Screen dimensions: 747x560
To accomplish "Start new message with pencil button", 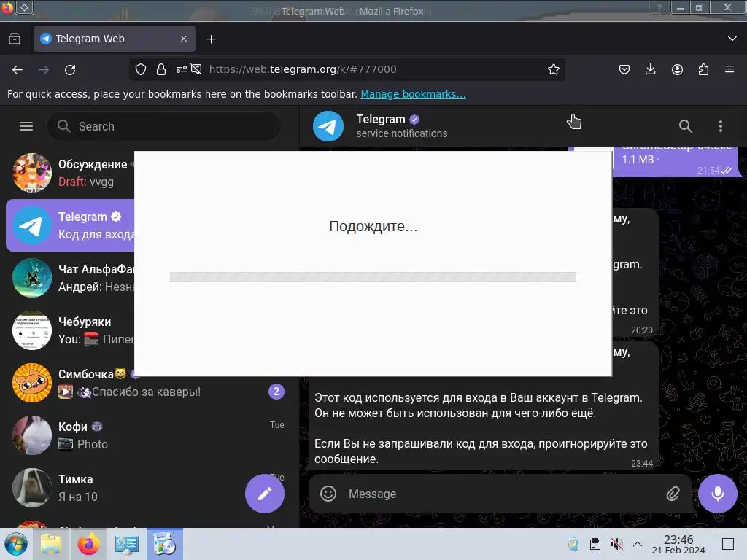I will (265, 494).
